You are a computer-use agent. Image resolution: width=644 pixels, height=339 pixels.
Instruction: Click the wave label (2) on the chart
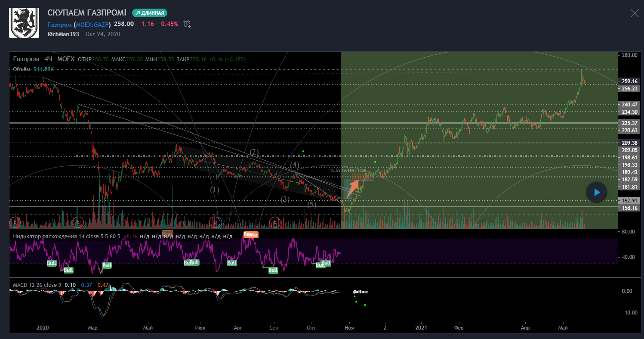point(254,152)
